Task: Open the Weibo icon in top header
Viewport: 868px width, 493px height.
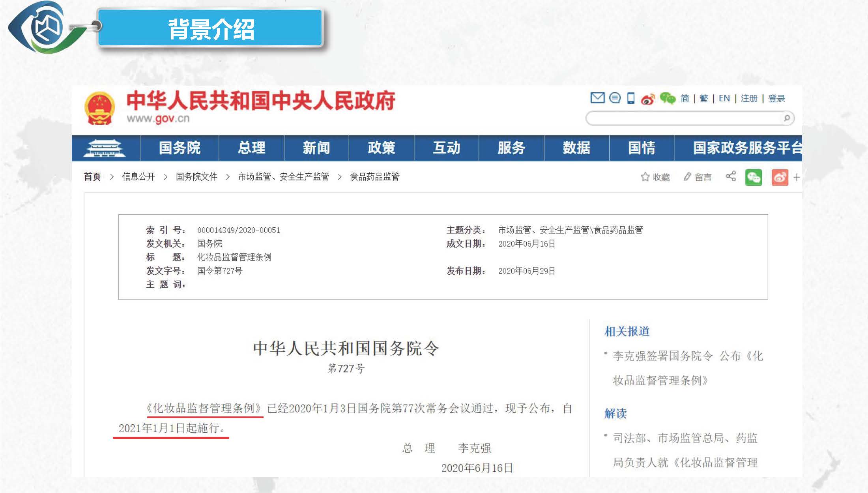Action: (x=648, y=99)
